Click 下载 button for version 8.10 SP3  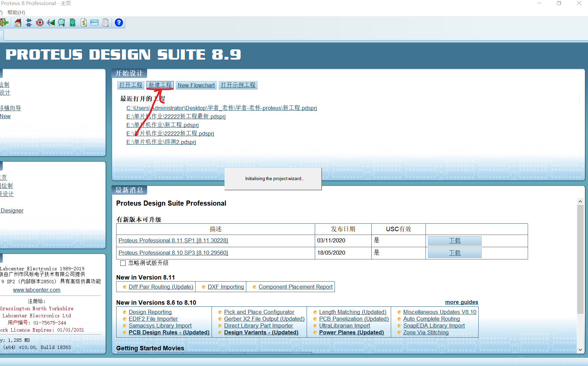click(x=454, y=253)
